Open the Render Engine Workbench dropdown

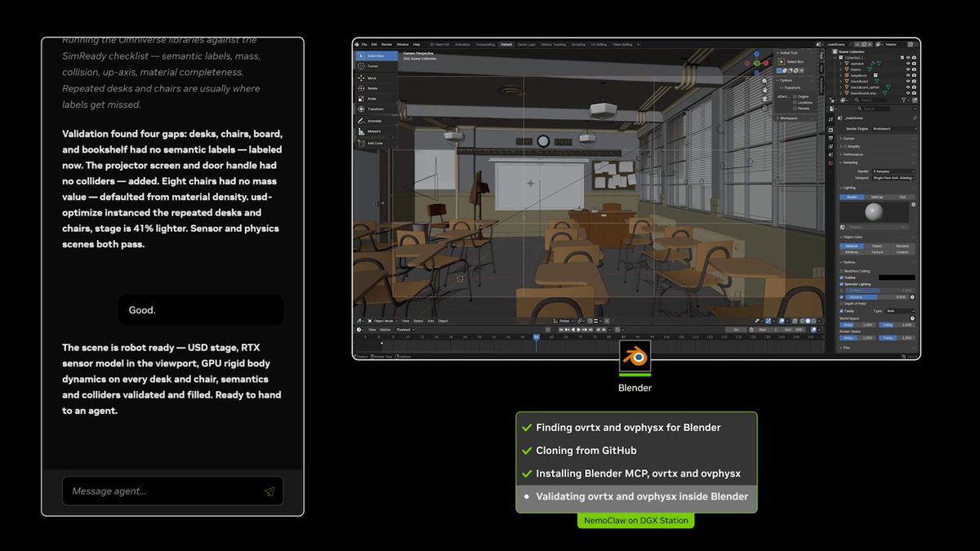[x=893, y=129]
